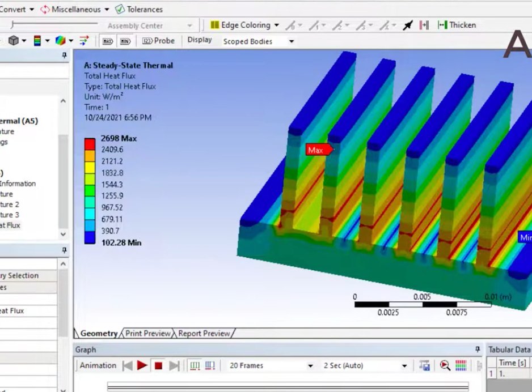Image resolution: width=532 pixels, height=392 pixels.
Task: Open the Scoped Bodies display dropdown
Action: [x=291, y=41]
